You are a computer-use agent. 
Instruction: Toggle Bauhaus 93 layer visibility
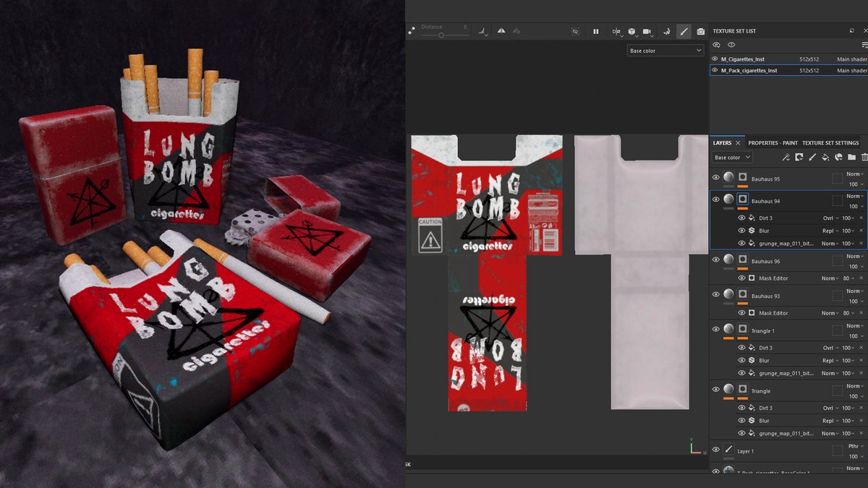[716, 294]
